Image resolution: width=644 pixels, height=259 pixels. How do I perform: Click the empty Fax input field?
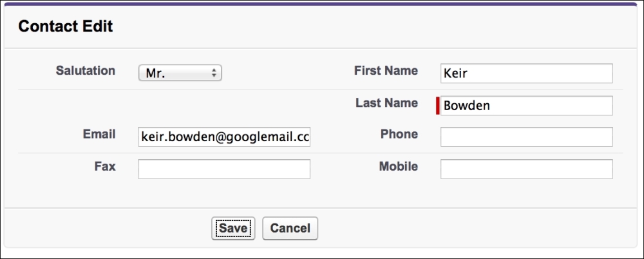[224, 169]
